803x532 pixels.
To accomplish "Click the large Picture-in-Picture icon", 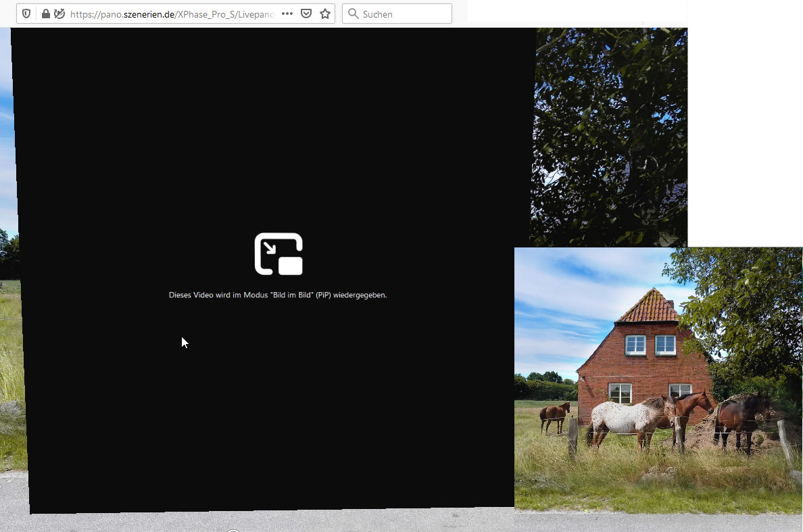I will pos(278,254).
